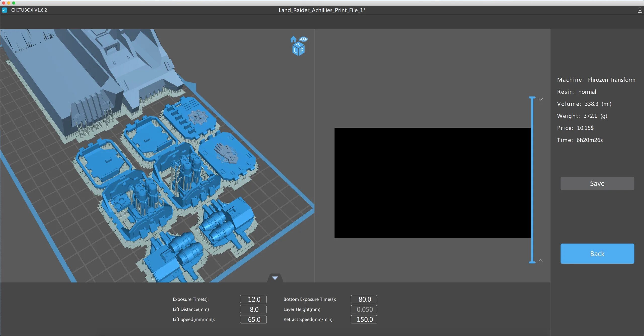This screenshot has height=336, width=644.
Task: Step layer slider down with top chevron
Action: coord(541,100)
